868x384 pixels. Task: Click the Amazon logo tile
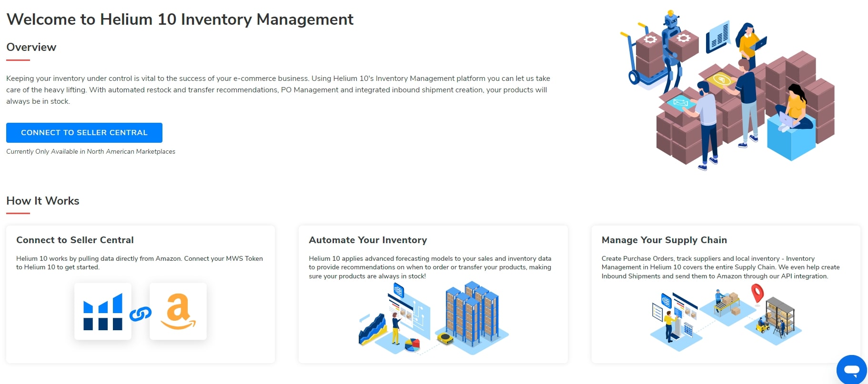point(178,311)
